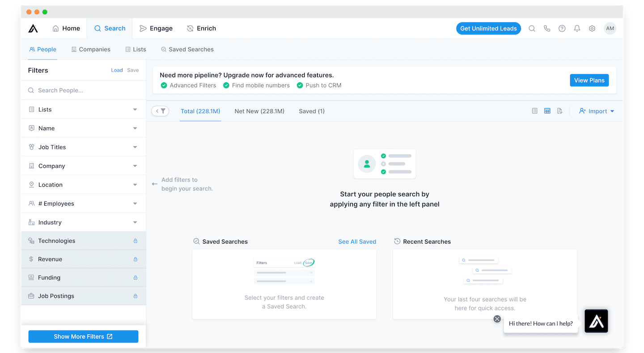Dismiss the chat greeting bubble
This screenshot has height=353, width=644.
(x=497, y=319)
